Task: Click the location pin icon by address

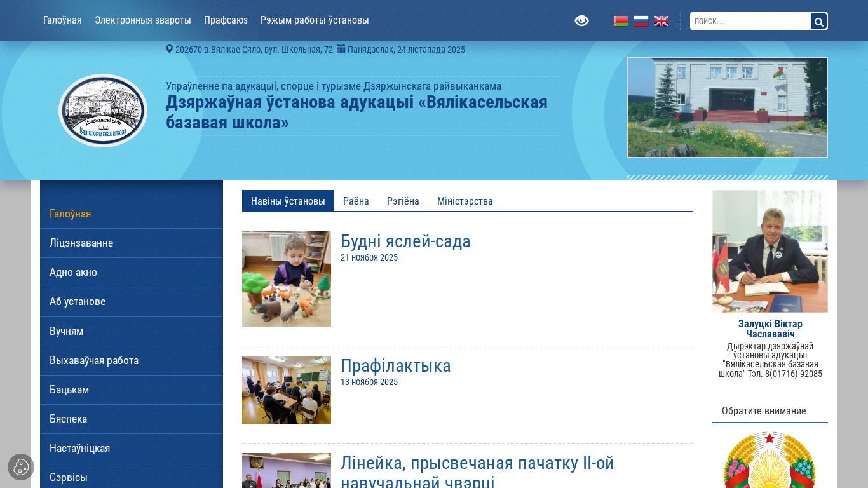Action: (170, 49)
